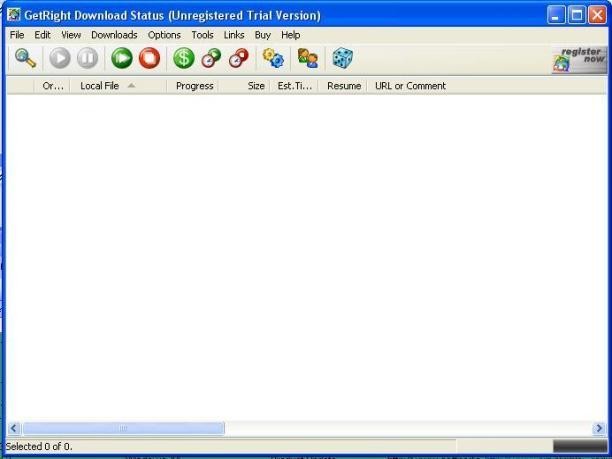Sort by the Or... column header
This screenshot has height=459, width=612.
52,86
